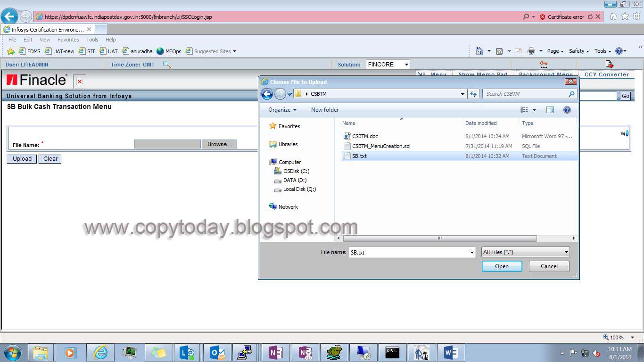Click the Internet Explorer taskbar icon
The image size is (644, 362).
click(100, 352)
